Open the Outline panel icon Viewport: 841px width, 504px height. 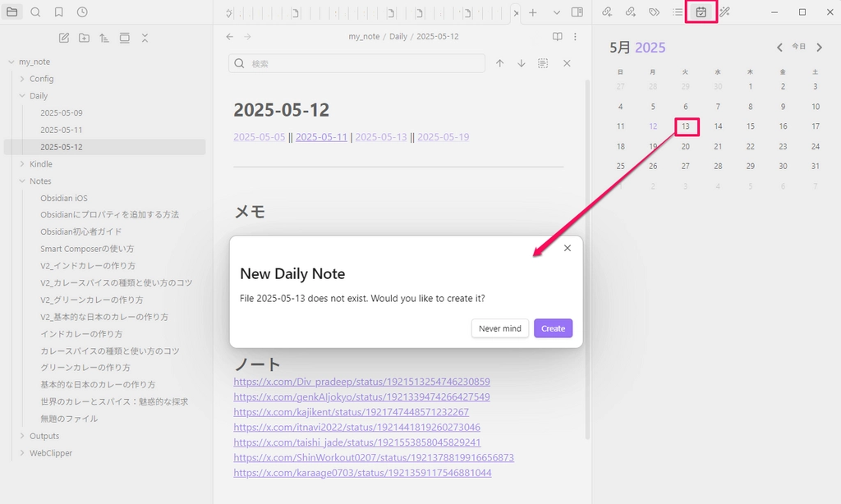[678, 12]
